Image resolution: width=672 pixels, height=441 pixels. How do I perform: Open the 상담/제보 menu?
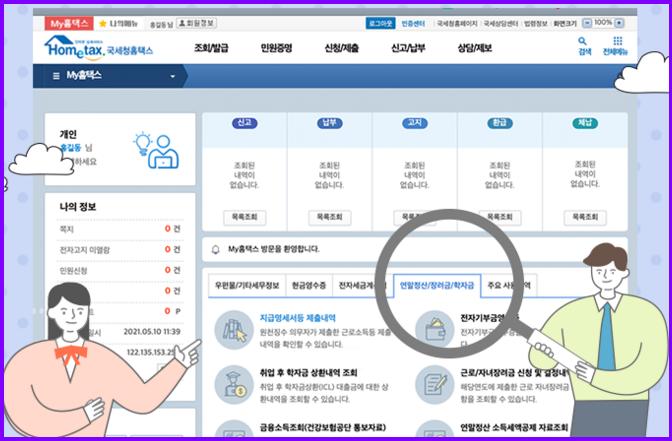coord(474,48)
